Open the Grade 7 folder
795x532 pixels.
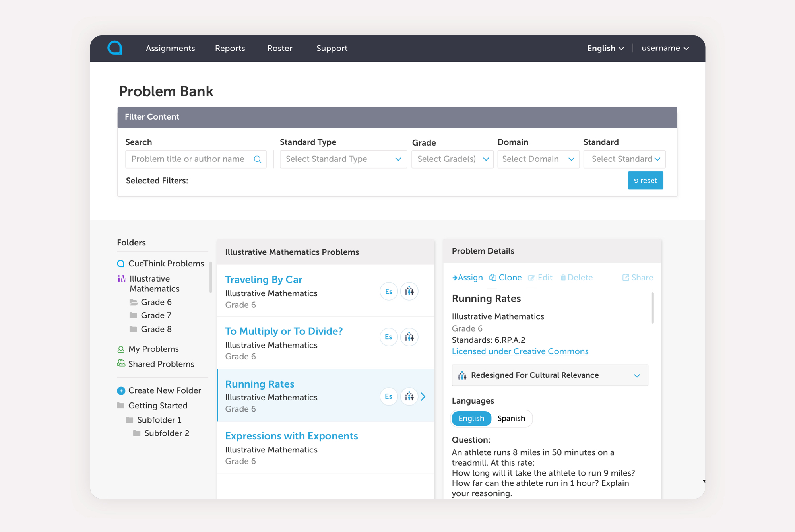(156, 315)
